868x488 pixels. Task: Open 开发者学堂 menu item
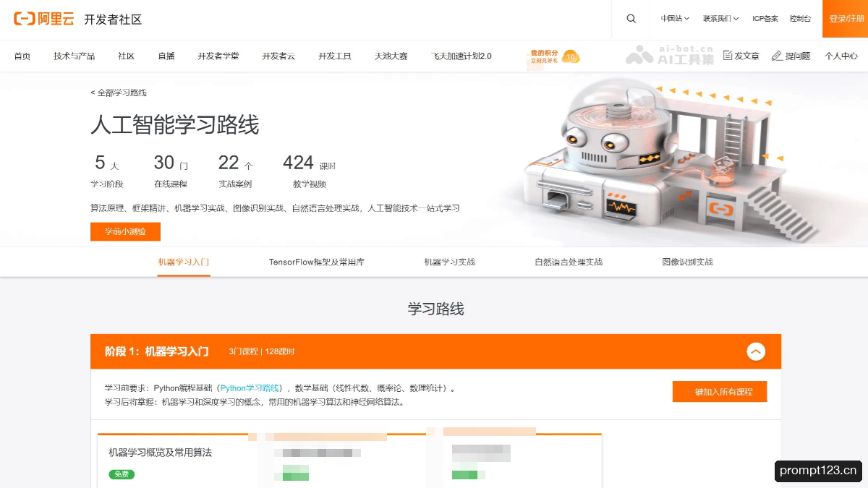(x=218, y=56)
